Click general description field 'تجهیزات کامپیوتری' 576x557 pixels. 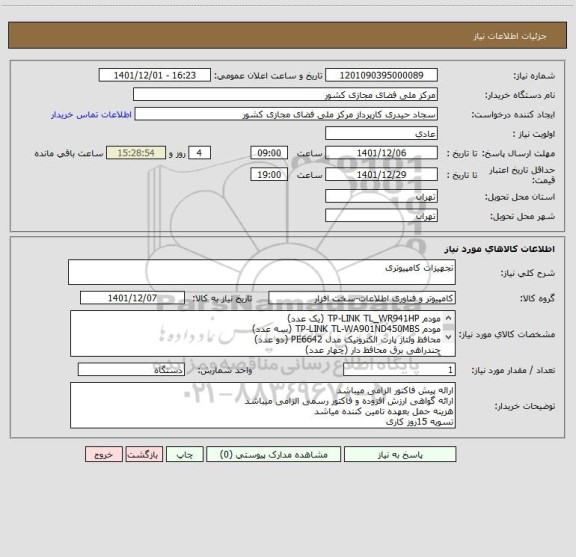tap(262, 272)
